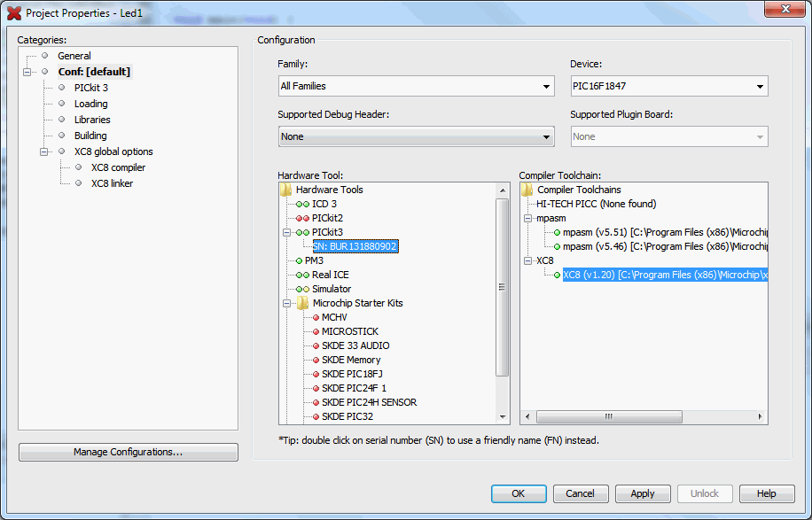Click Microchip Starter Kits folder icon
Viewport: 812px width, 520px height.
[x=303, y=303]
